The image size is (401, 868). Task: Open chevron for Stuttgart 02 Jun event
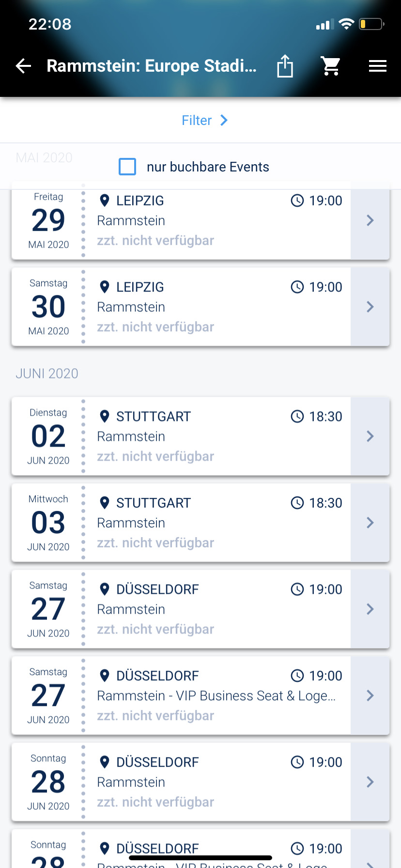(370, 436)
